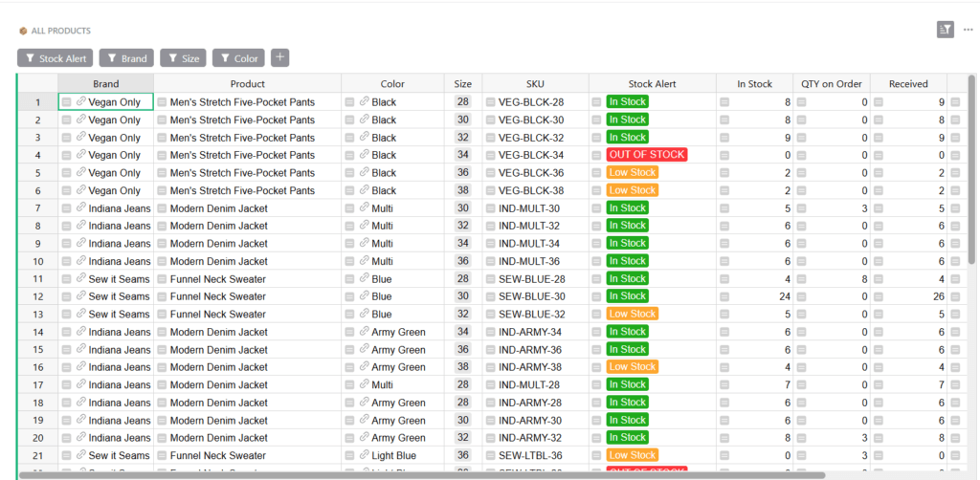Click the green In Stock badge row 1
The image size is (980, 480).
point(627,101)
